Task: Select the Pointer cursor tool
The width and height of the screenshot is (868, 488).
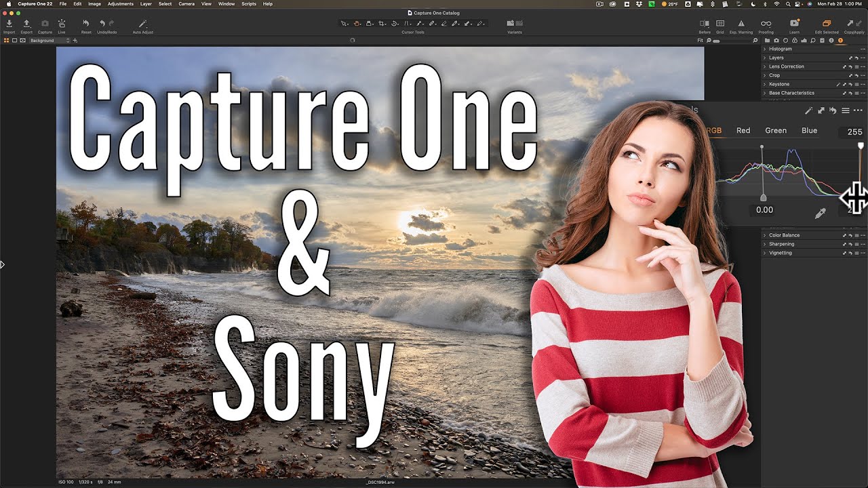Action: pos(344,24)
